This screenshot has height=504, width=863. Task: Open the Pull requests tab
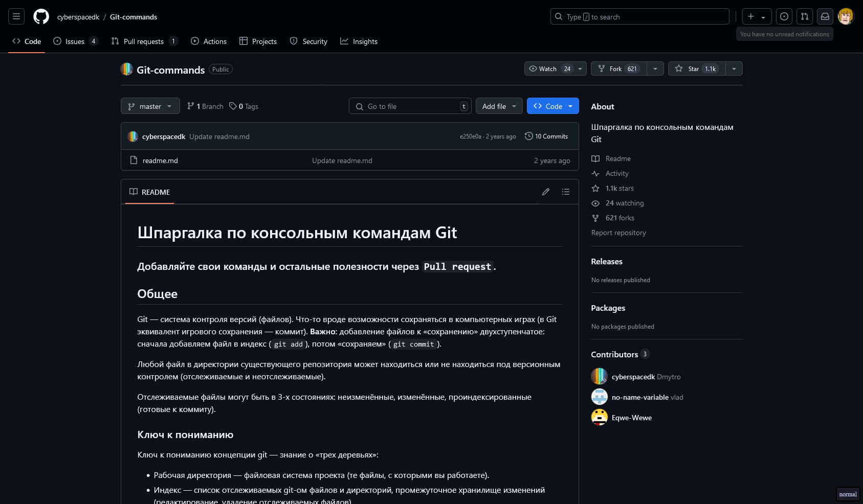[x=145, y=41]
